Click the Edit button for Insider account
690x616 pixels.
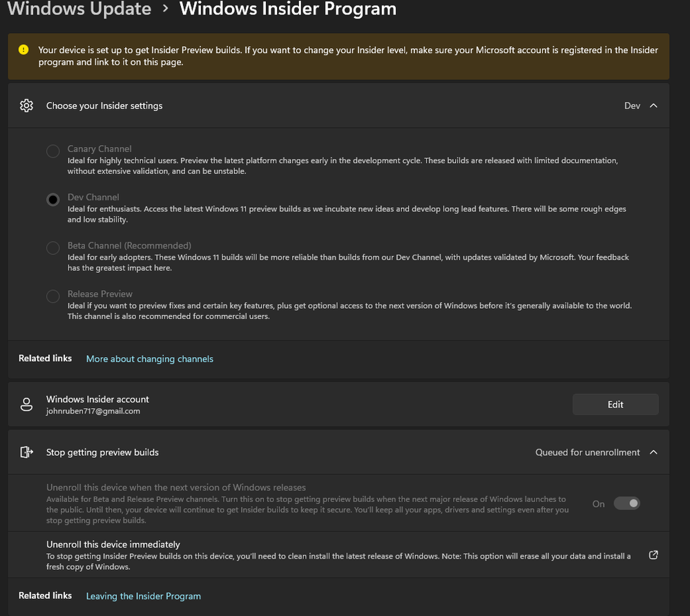[615, 405]
